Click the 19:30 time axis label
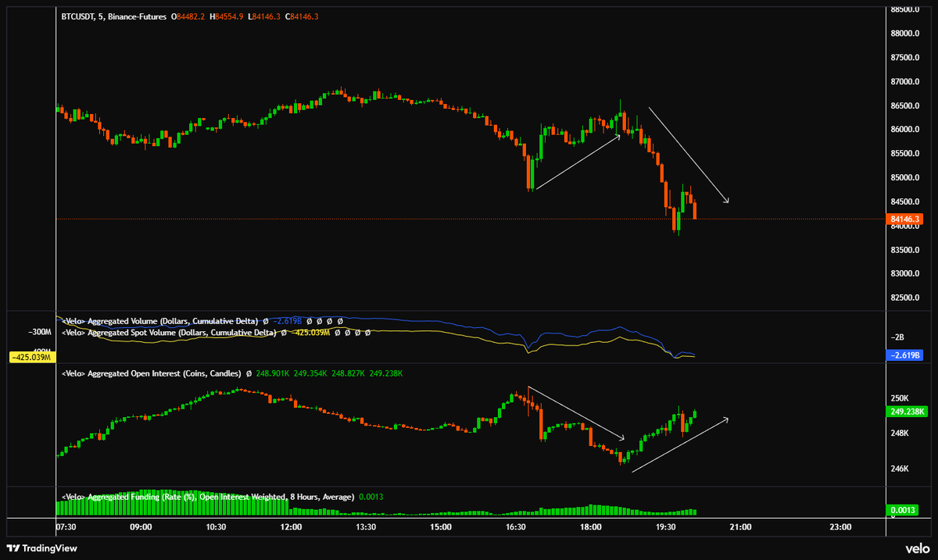 coord(666,527)
